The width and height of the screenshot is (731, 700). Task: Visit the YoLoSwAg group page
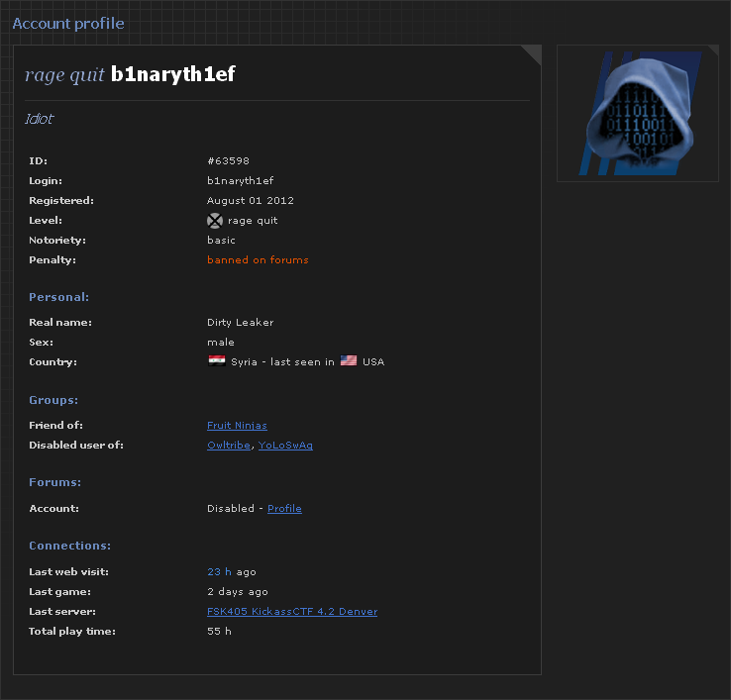point(285,446)
